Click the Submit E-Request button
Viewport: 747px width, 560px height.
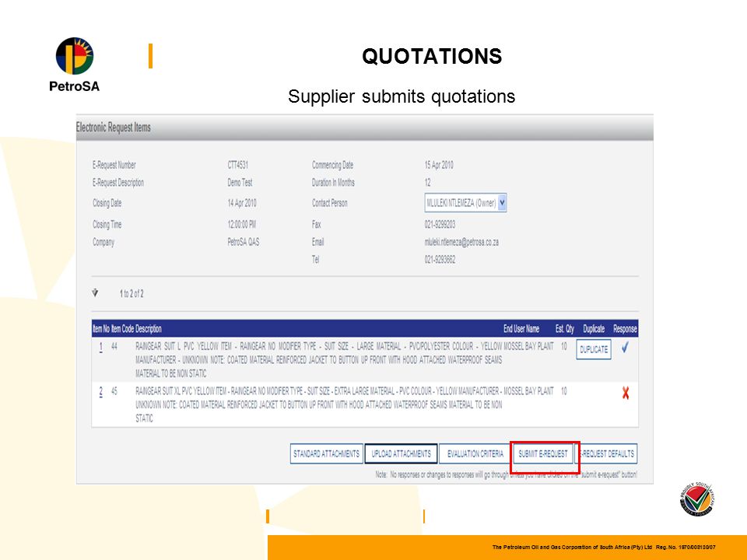(543, 453)
